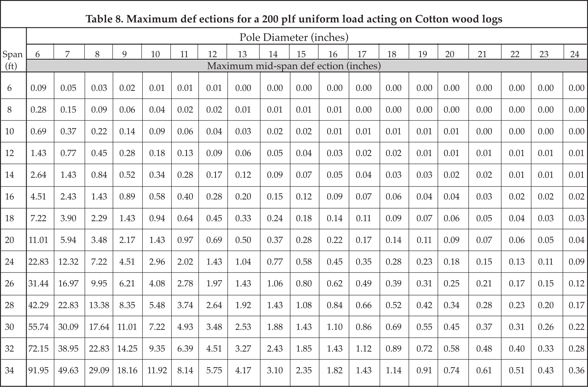Click the value 91.95
Image resolution: width=588 pixels, height=387 pixels.
click(x=38, y=370)
